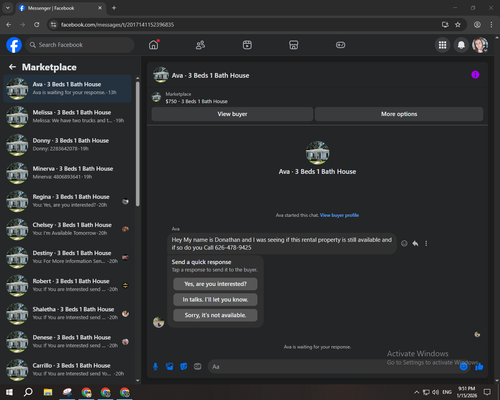This screenshot has width=500, height=400.
Task: Send a thumbs-up like
Action: 479,367
